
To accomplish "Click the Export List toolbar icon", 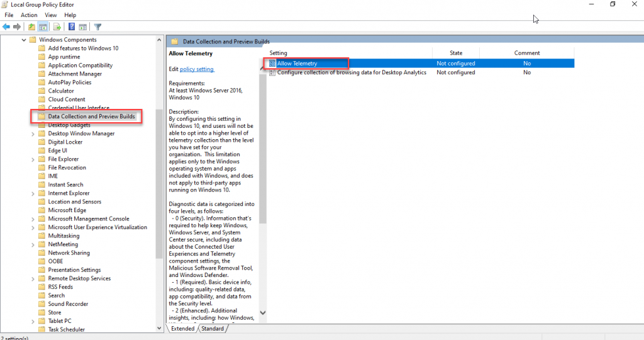I will pyautogui.click(x=57, y=26).
